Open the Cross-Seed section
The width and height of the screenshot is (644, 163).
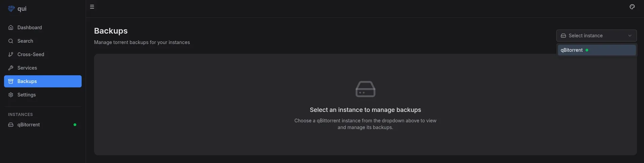(31, 54)
